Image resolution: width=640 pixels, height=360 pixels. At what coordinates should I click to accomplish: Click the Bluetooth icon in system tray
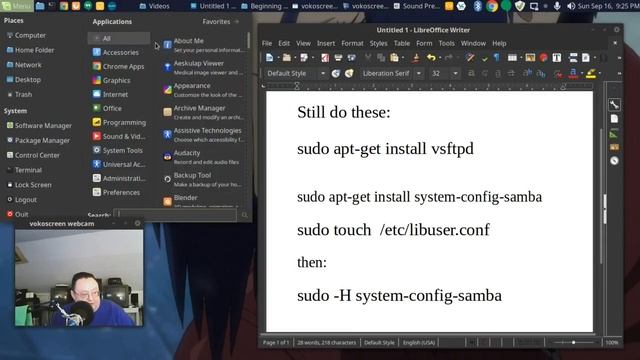477,6
